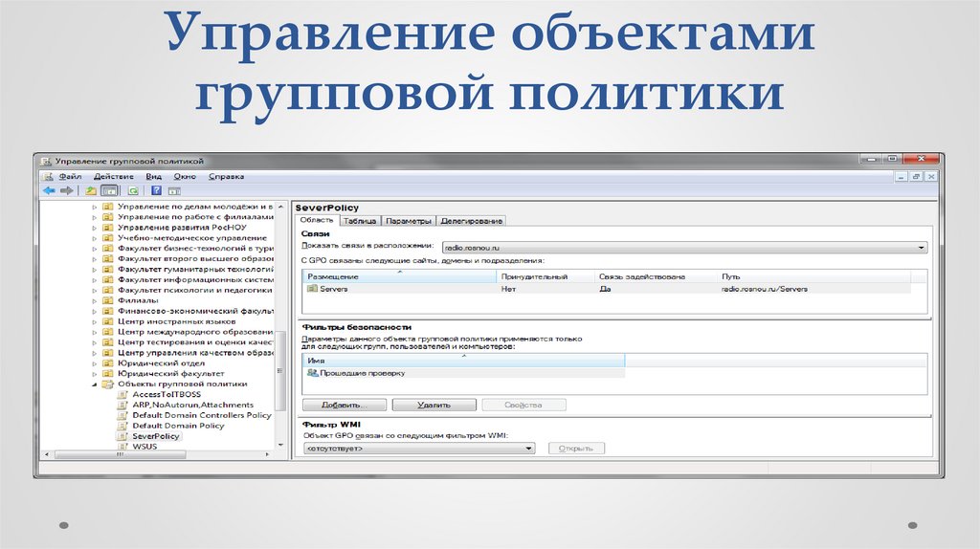Select Финансово-экономический факультет node

point(195,311)
